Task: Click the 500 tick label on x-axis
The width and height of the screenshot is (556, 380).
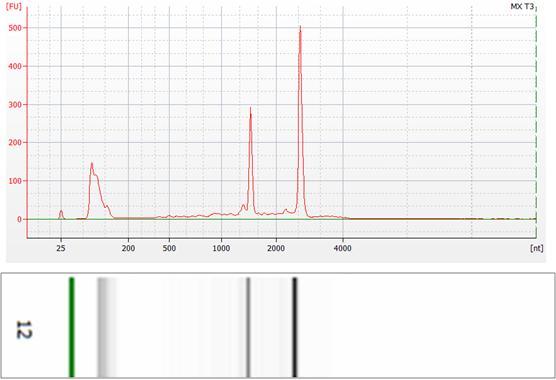Action: point(169,248)
